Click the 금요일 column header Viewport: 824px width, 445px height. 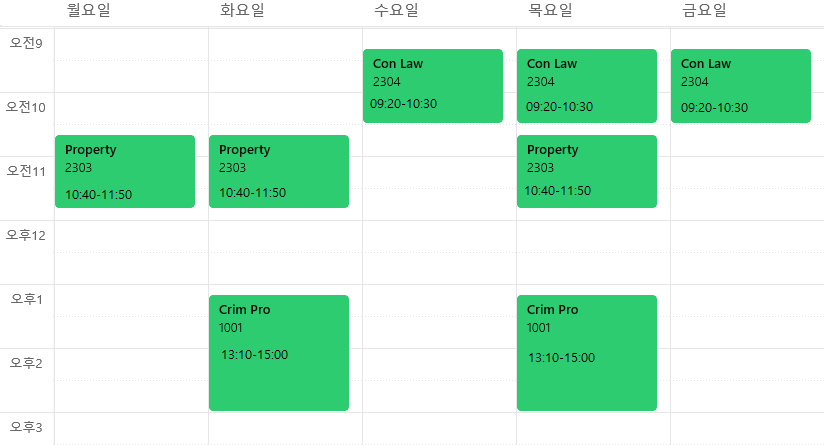(704, 11)
